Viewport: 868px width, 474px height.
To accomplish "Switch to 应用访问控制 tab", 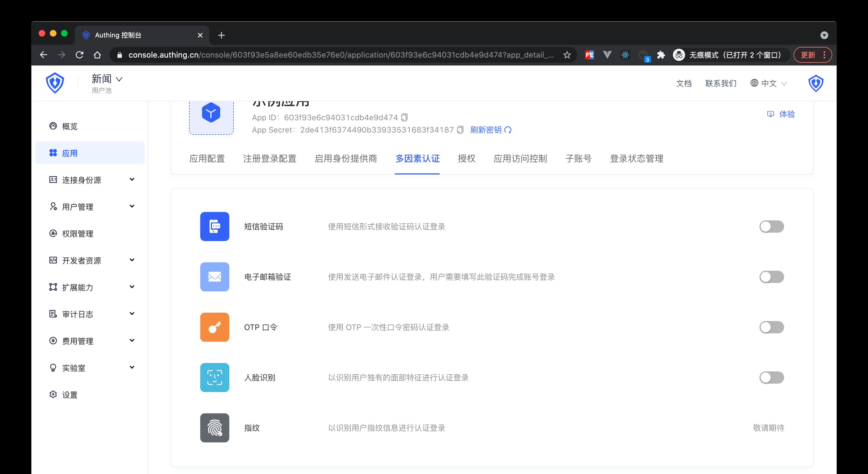I will [x=520, y=158].
